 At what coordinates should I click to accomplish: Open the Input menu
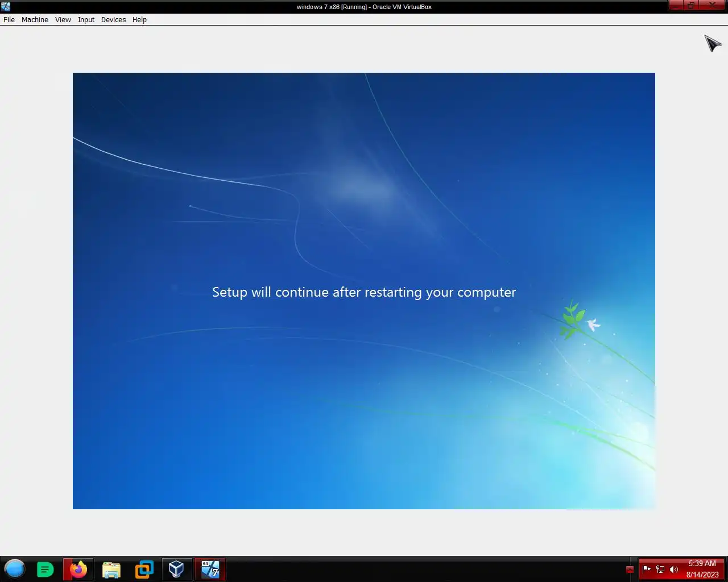click(86, 19)
